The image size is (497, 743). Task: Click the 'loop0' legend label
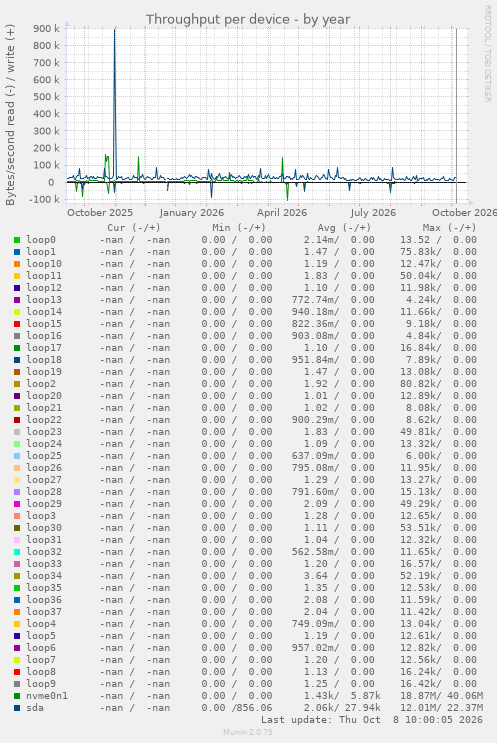tap(41, 240)
